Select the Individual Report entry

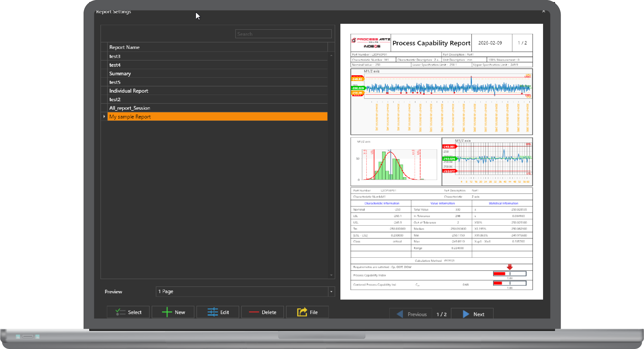tap(129, 91)
